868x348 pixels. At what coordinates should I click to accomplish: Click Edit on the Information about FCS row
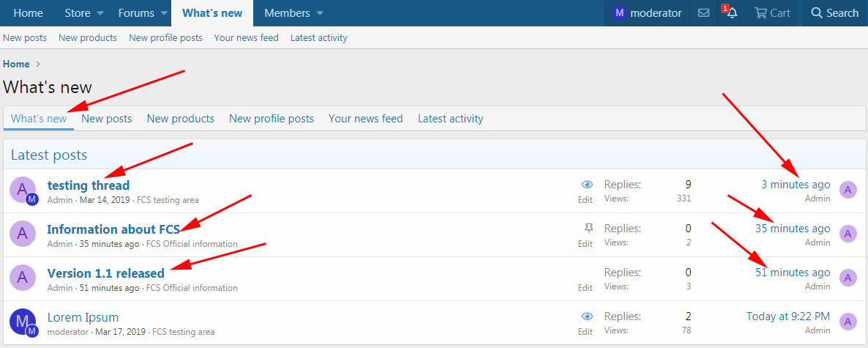click(585, 244)
